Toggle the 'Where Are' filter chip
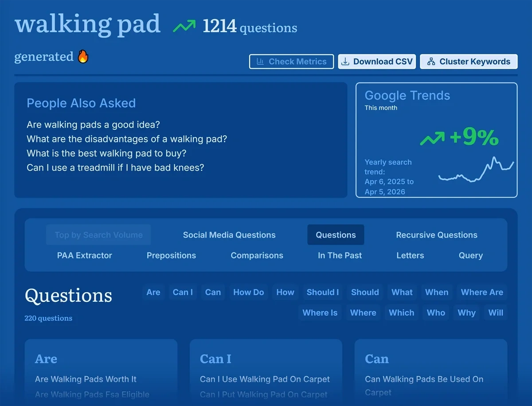Screen dimensions: 532x406 (x=482, y=292)
